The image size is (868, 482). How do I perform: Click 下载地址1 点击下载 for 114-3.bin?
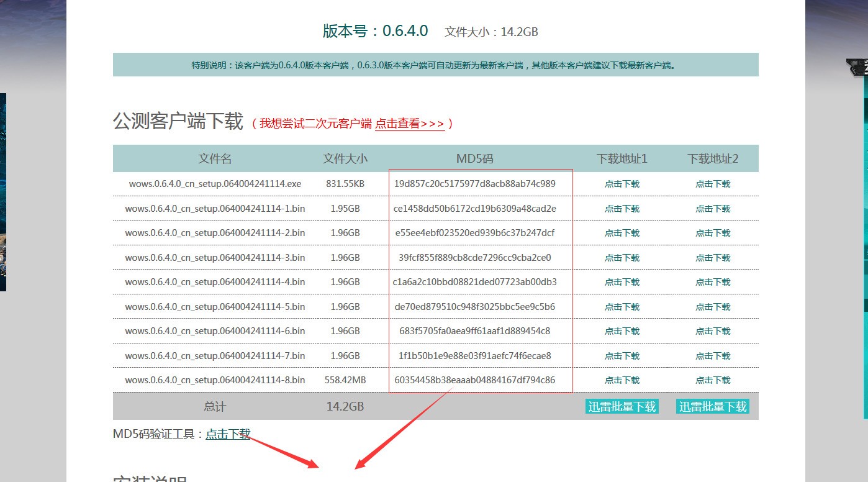point(622,258)
